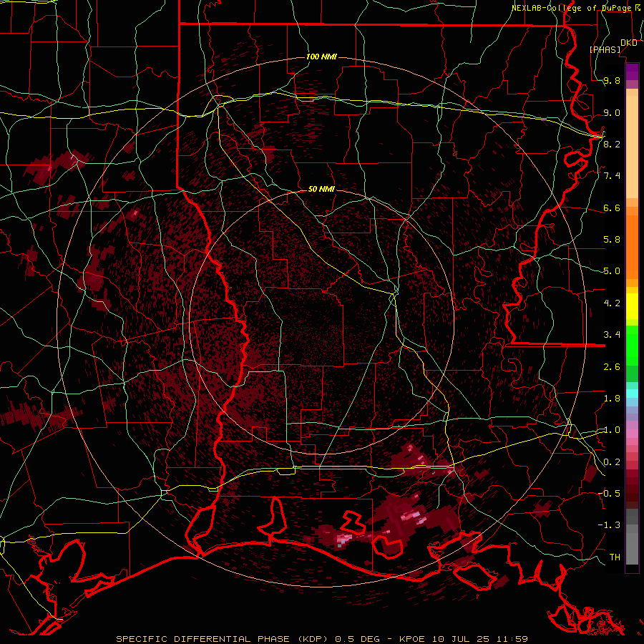Click the SPECIFIC DIFFERENTIAL PHASE (KDP) caption text
The height and width of the screenshot is (644, 644).
224,639
